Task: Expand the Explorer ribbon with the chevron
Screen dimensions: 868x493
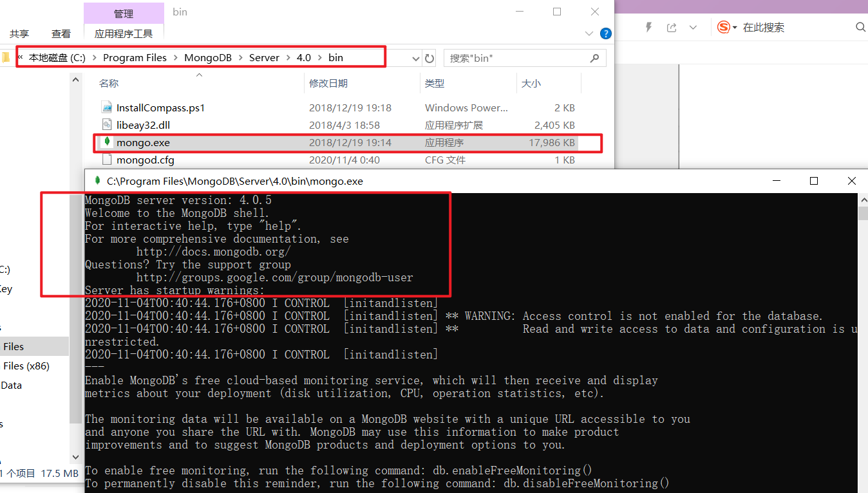Action: coord(589,33)
